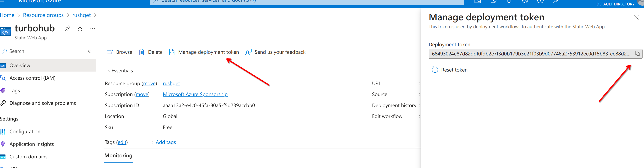Click the Configuration bars icon
Viewport: 644px width, 168px height.
(x=3, y=132)
